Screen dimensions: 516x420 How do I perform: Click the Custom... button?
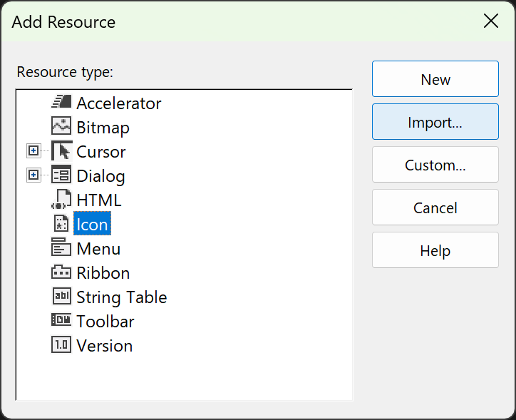point(435,165)
